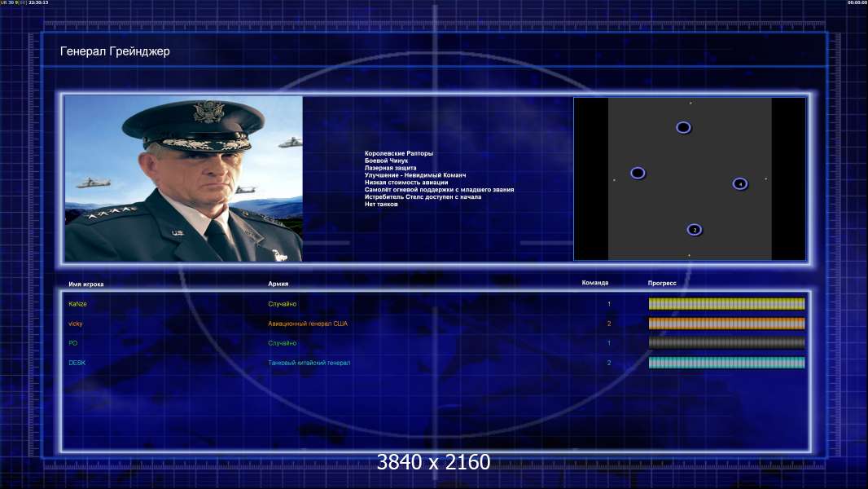868x489 pixels.
Task: Click "Истребитель Стелс доступен с начала"
Action: pos(423,196)
